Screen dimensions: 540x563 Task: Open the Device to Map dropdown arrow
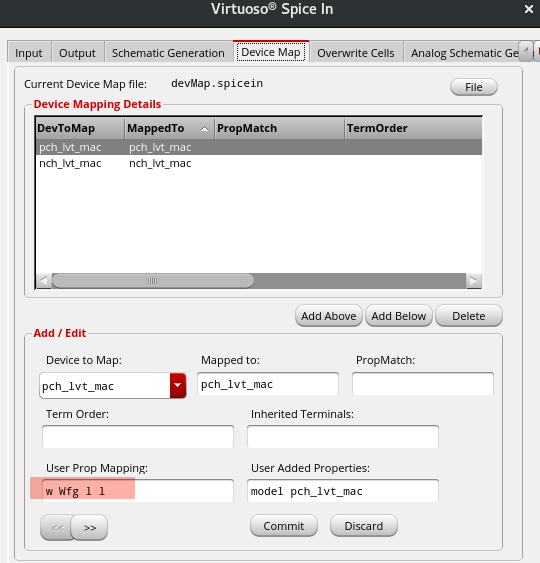tap(178, 385)
